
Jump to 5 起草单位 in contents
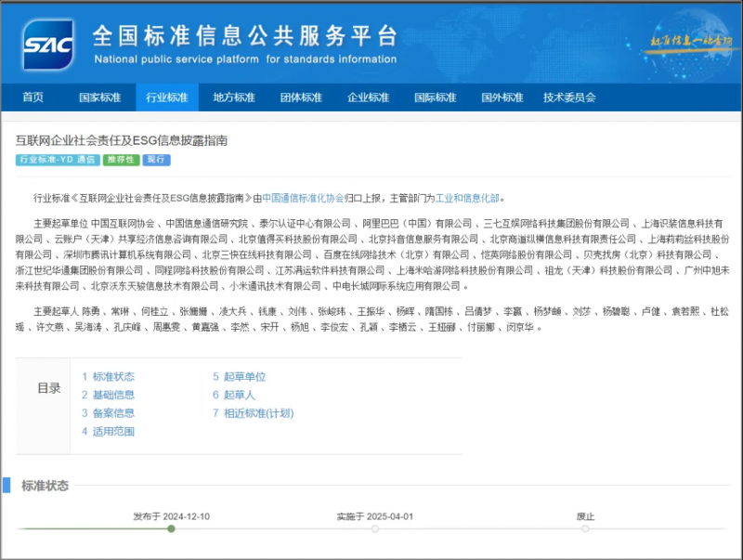(239, 377)
